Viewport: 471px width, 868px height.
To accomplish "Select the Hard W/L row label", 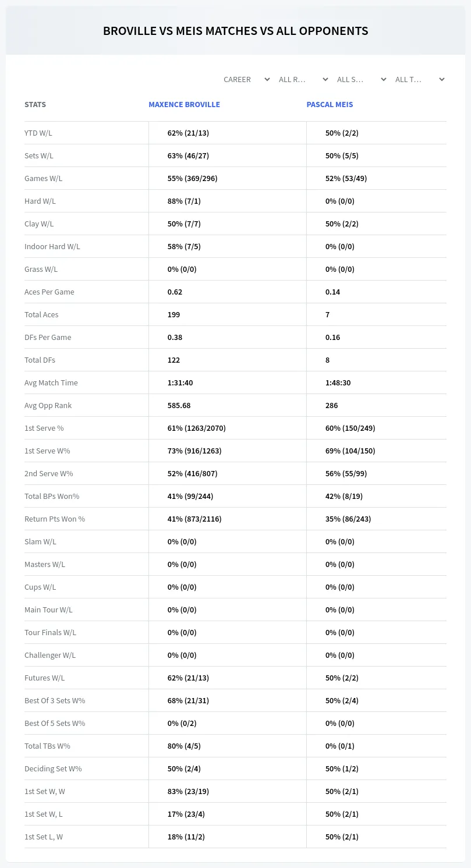I will [x=40, y=201].
